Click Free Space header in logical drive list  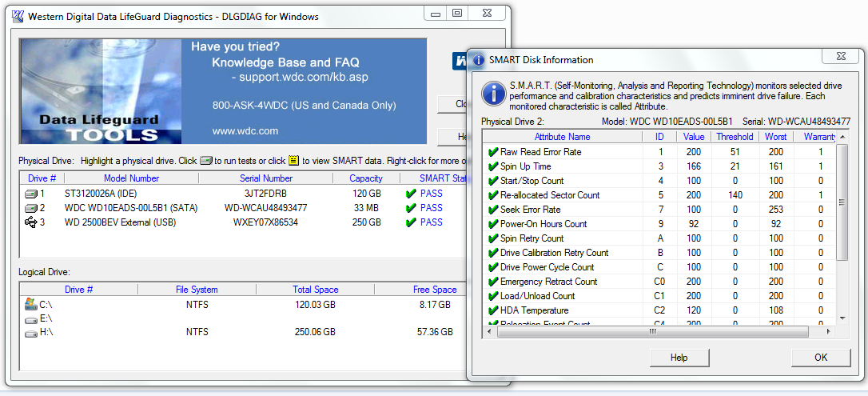click(435, 290)
